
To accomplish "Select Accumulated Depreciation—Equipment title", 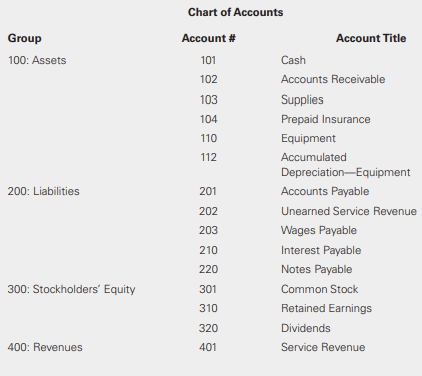I will 346,165.
